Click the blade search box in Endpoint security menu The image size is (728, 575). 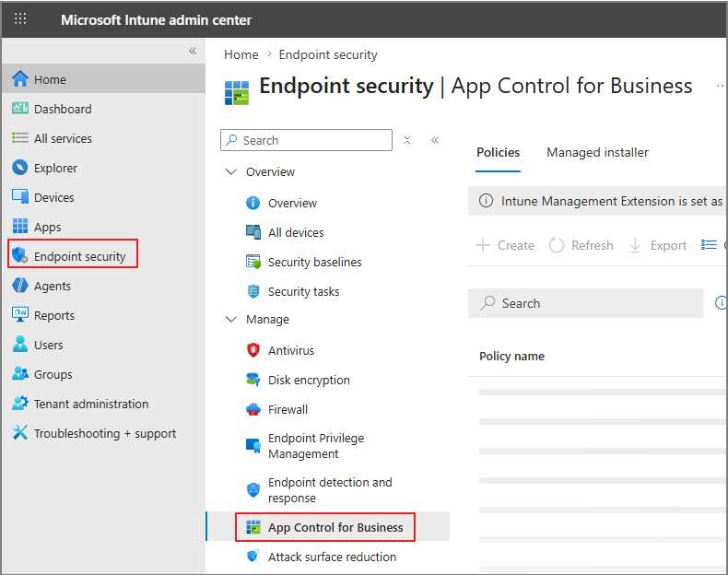pyautogui.click(x=306, y=140)
